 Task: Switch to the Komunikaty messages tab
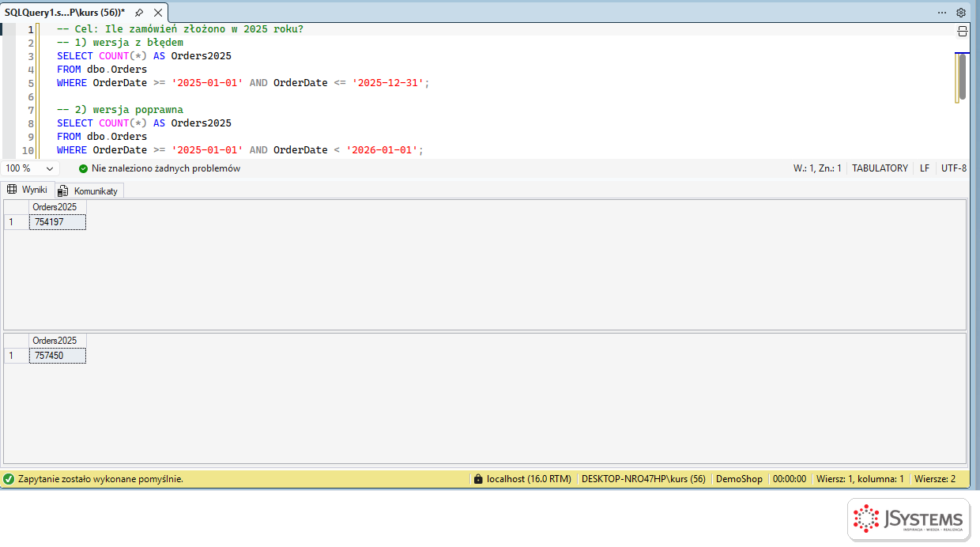pyautogui.click(x=89, y=191)
